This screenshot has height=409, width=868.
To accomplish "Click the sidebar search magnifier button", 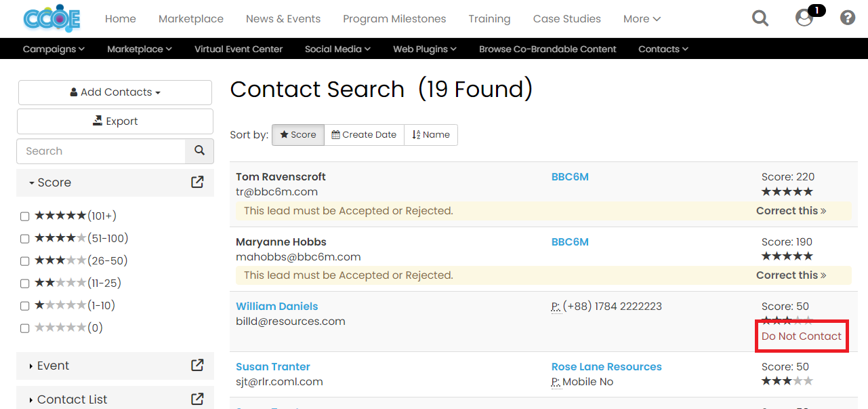I will click(199, 151).
